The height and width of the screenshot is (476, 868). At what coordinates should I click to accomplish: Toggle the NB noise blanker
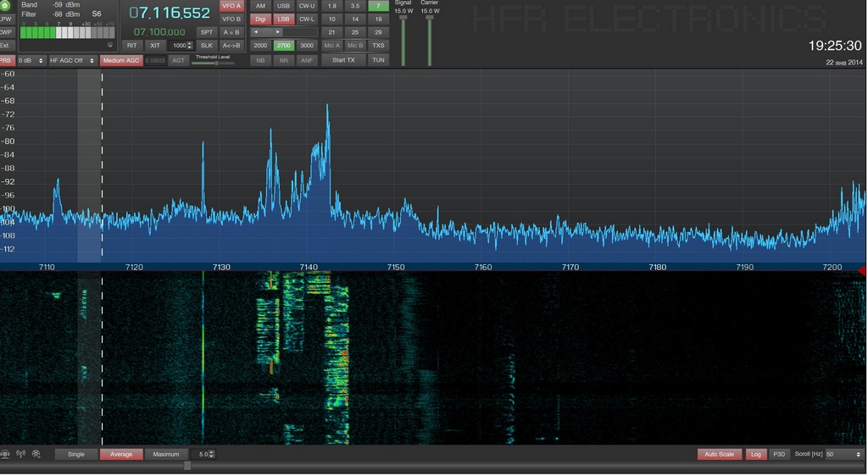coord(260,60)
